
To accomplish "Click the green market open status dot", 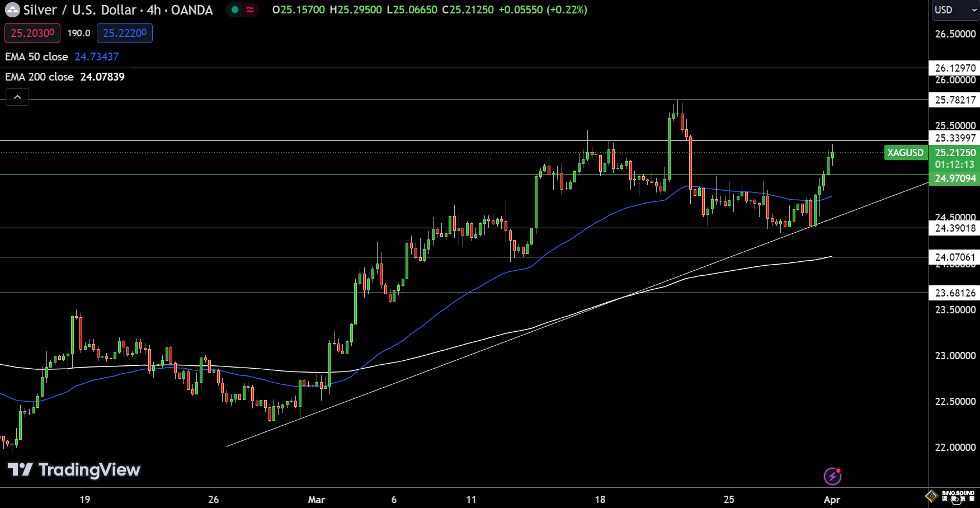I will [x=235, y=10].
